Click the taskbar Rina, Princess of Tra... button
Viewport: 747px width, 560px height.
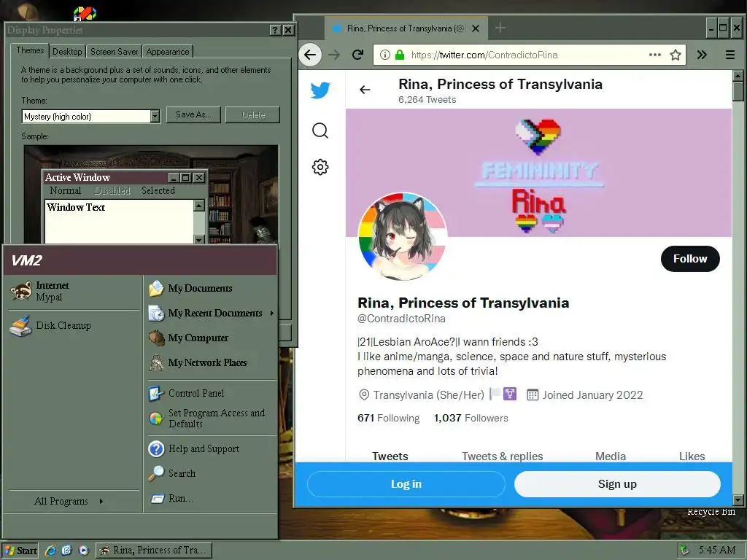153,551
